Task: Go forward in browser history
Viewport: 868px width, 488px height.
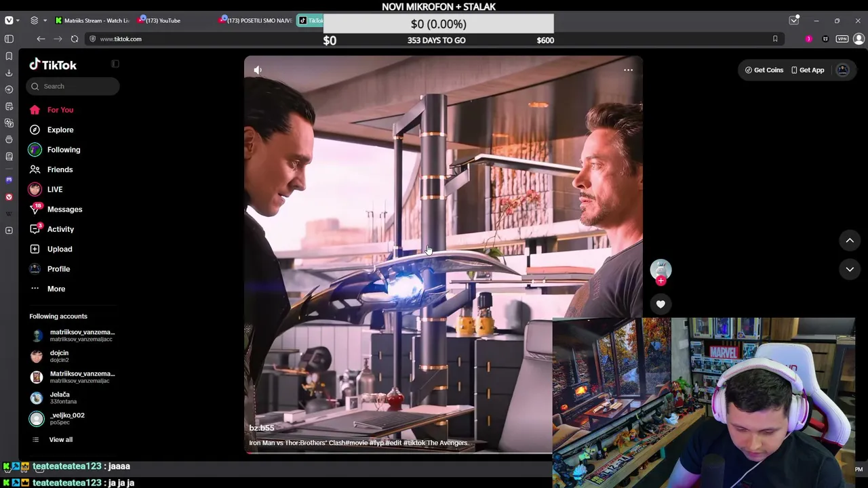Action: coord(58,39)
